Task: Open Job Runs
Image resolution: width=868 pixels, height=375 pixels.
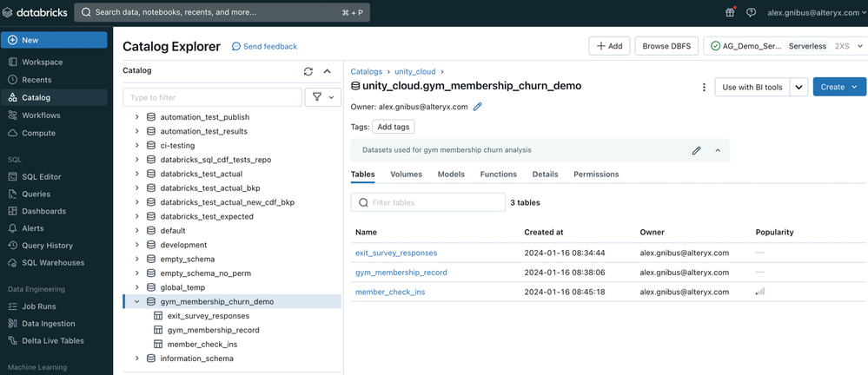Action: pyautogui.click(x=54, y=306)
